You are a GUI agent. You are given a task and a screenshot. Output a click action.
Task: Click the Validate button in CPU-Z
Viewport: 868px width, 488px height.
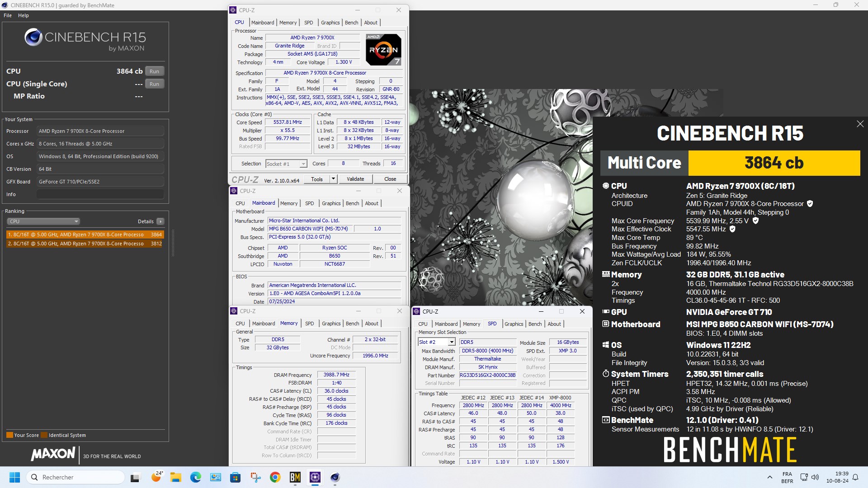point(355,179)
